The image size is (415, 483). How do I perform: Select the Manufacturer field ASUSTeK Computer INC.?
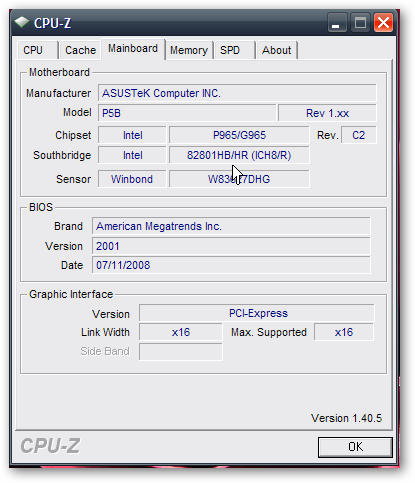(x=237, y=93)
